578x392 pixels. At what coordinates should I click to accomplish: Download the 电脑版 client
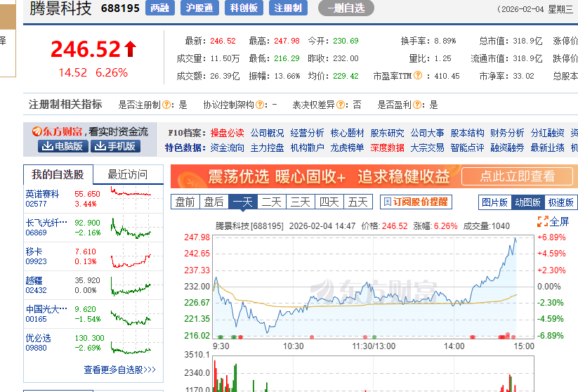63,146
